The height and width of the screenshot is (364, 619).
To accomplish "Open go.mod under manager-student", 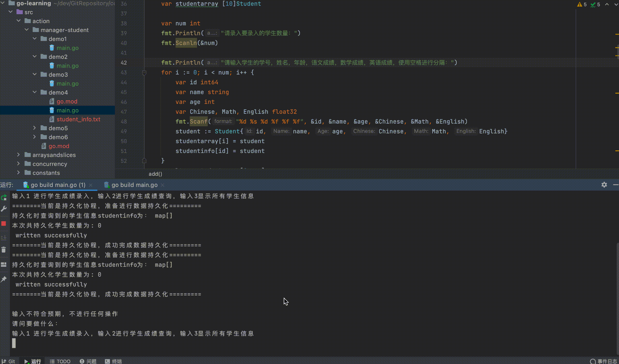I will [59, 146].
